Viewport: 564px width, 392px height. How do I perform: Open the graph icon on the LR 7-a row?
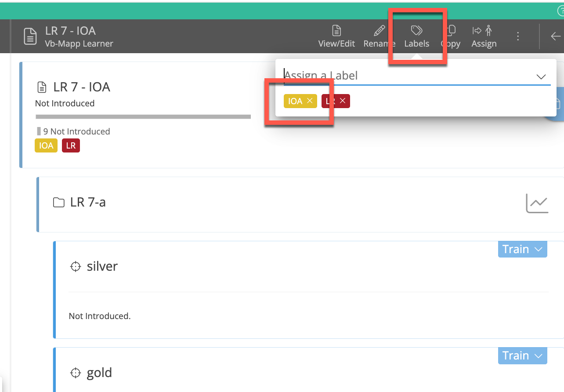(537, 203)
